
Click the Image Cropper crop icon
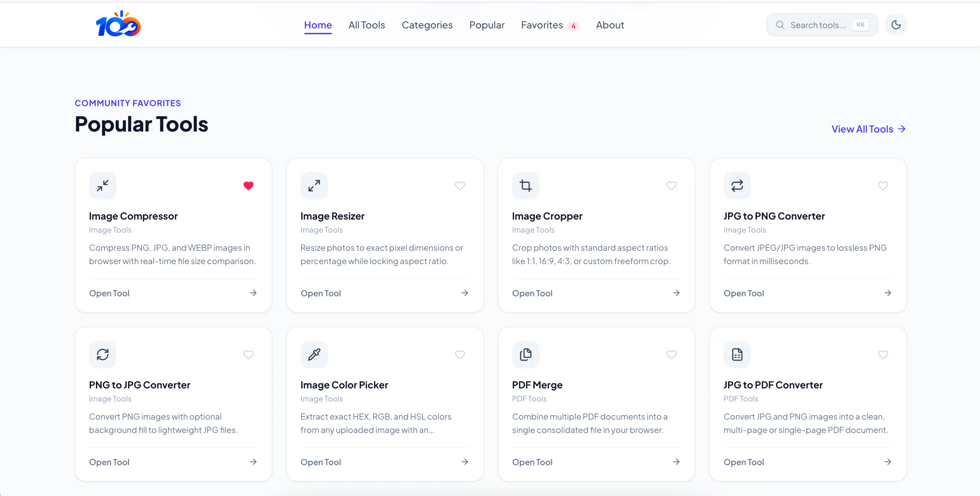[526, 186]
